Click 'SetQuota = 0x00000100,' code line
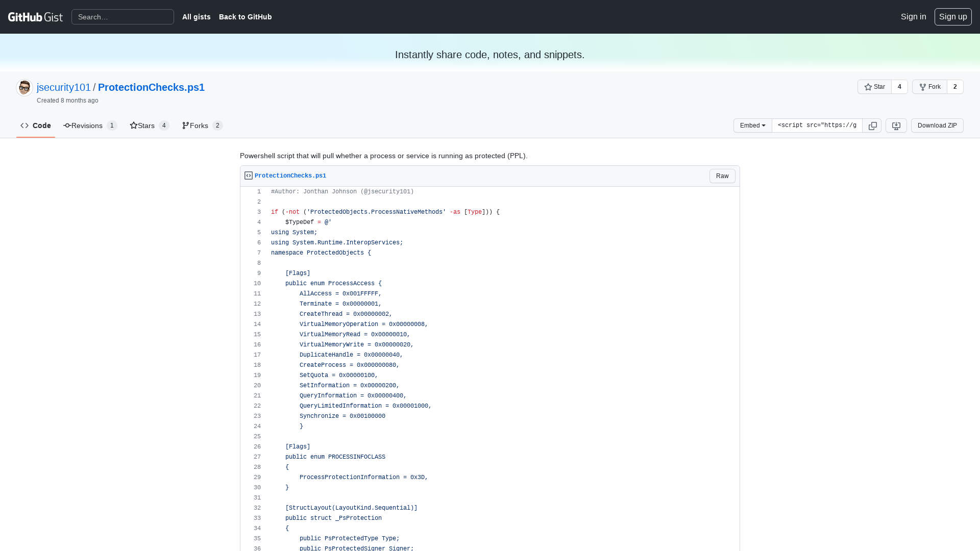This screenshot has height=551, width=980. point(339,375)
